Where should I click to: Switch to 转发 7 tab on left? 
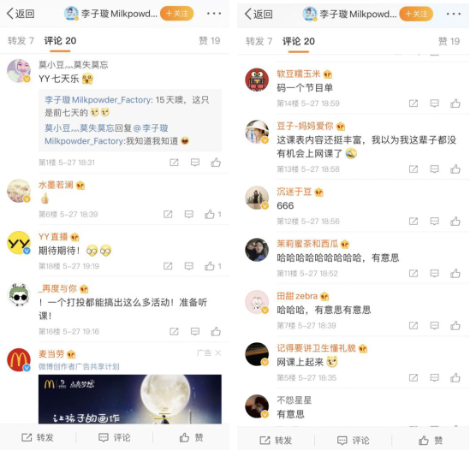(21, 41)
